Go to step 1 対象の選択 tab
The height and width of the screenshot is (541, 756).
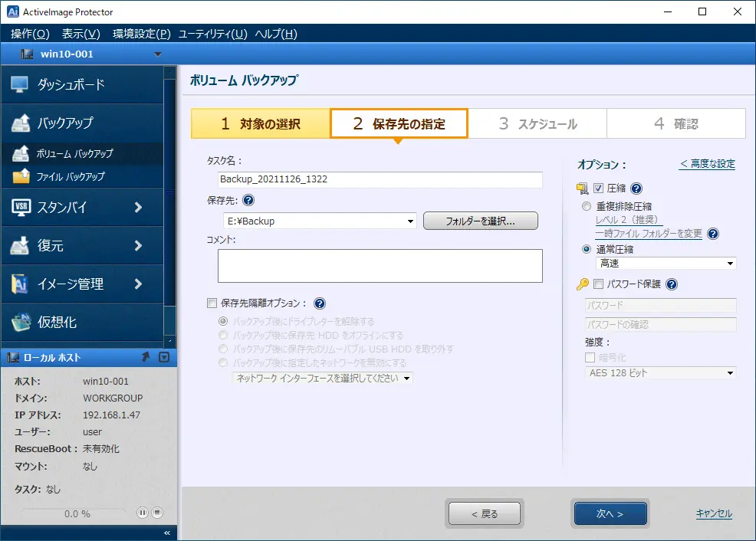point(261,124)
